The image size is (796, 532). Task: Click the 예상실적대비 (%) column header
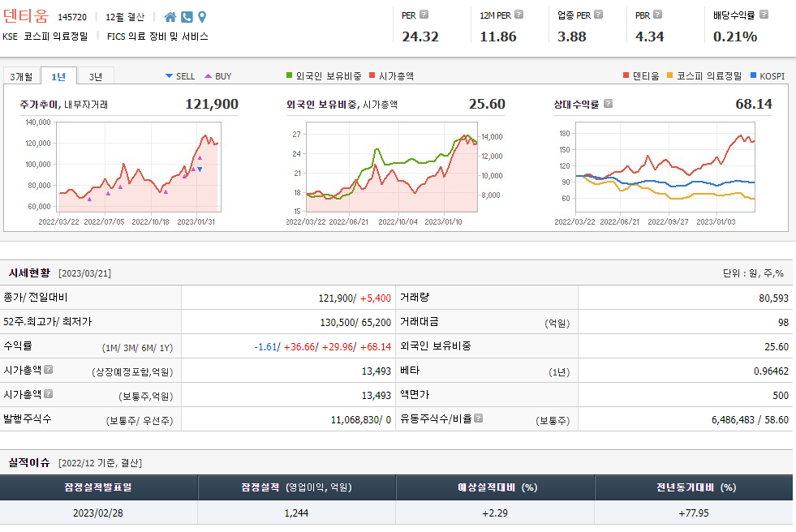click(495, 487)
